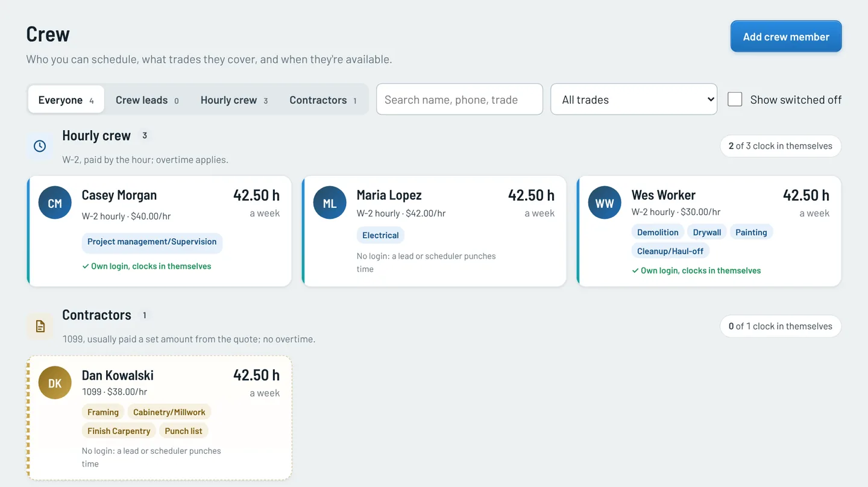Click Wes Worker's WW avatar
Screen dimensions: 868x487
tap(605, 203)
